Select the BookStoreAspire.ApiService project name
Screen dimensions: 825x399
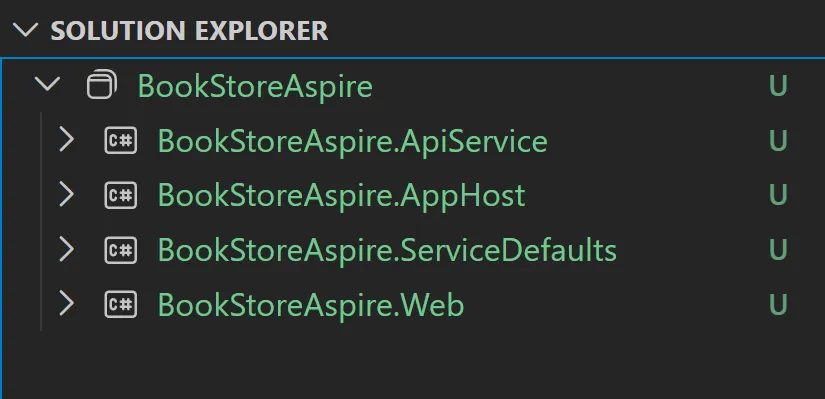pyautogui.click(x=353, y=141)
